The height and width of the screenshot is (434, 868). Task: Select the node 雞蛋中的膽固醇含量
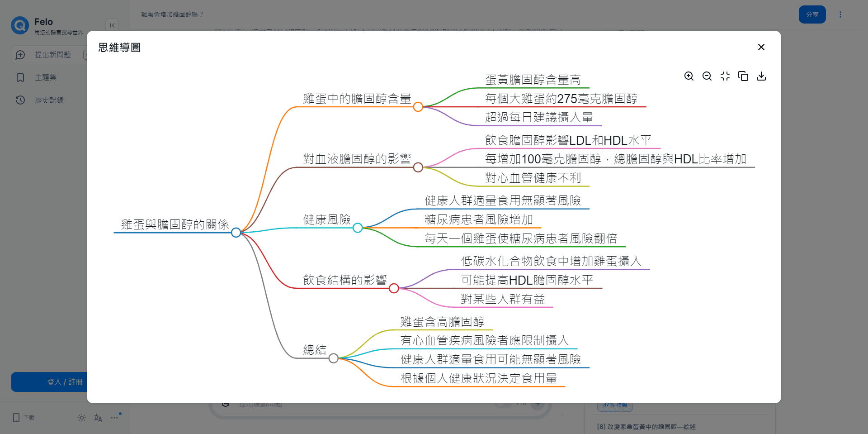pyautogui.click(x=357, y=99)
